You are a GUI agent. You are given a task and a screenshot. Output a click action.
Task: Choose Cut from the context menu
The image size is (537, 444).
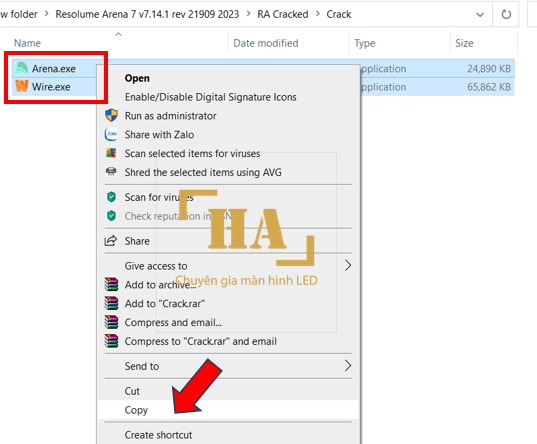[132, 391]
